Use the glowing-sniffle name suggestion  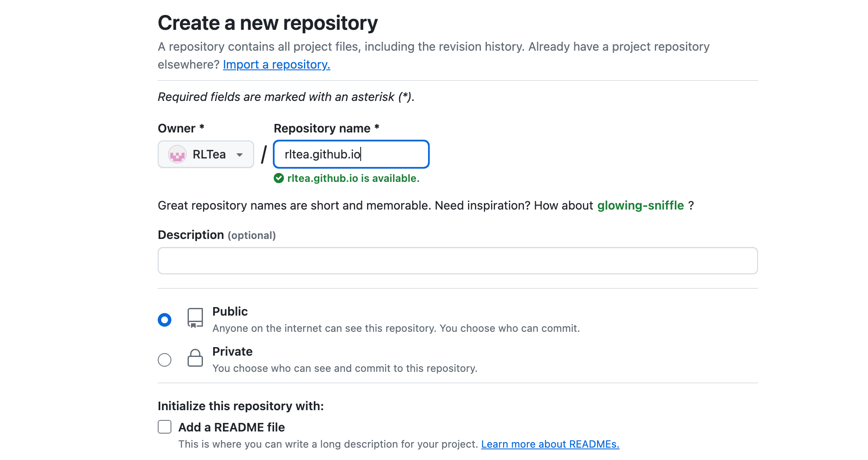pos(640,205)
